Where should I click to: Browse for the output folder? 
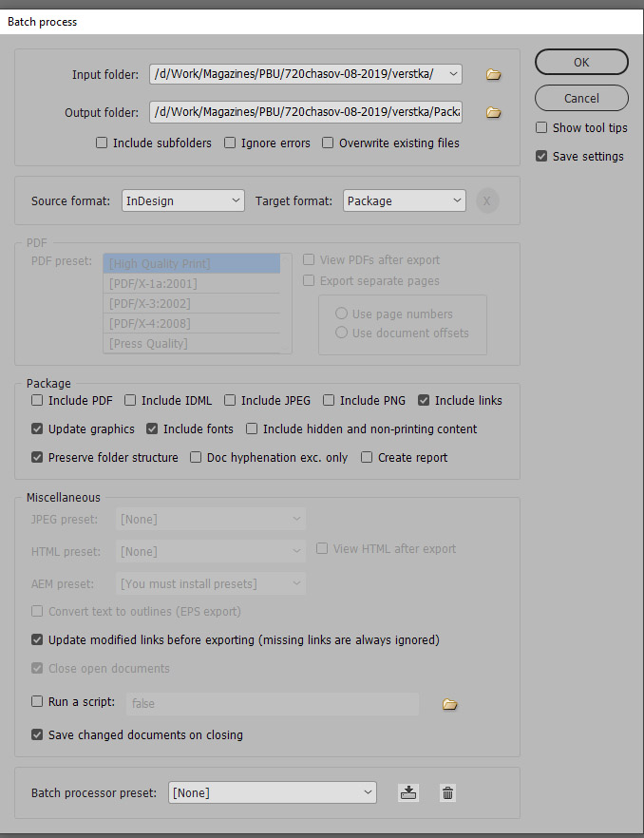pos(493,113)
